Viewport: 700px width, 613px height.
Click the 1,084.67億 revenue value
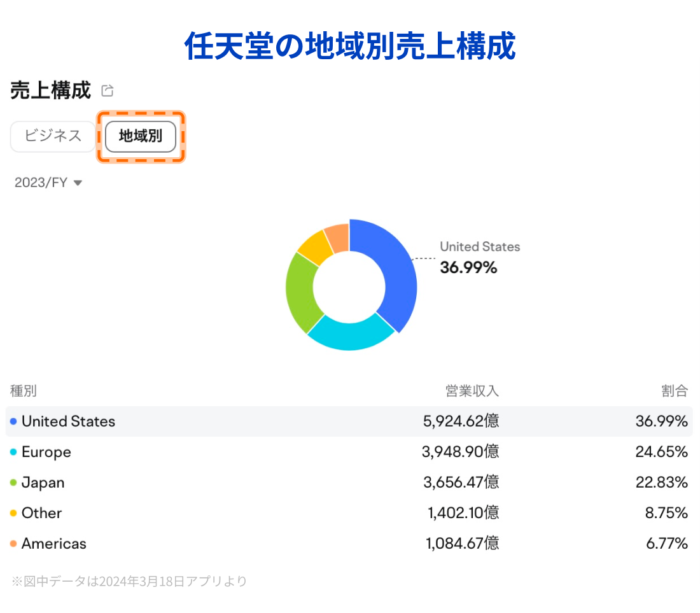[463, 544]
